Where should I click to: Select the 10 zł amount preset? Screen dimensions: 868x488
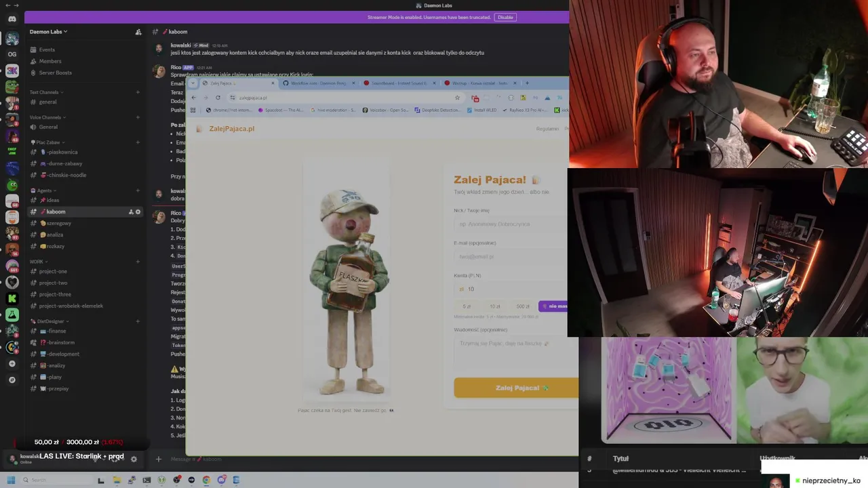495,306
